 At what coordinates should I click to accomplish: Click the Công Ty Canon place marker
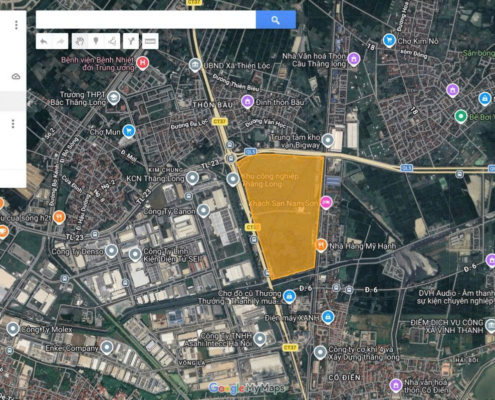click(203, 211)
